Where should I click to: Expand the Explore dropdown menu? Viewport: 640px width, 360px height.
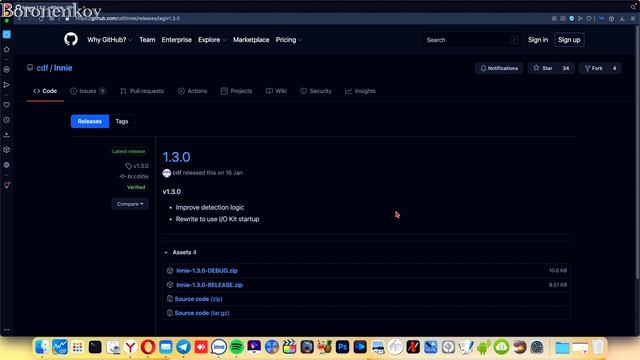(212, 40)
